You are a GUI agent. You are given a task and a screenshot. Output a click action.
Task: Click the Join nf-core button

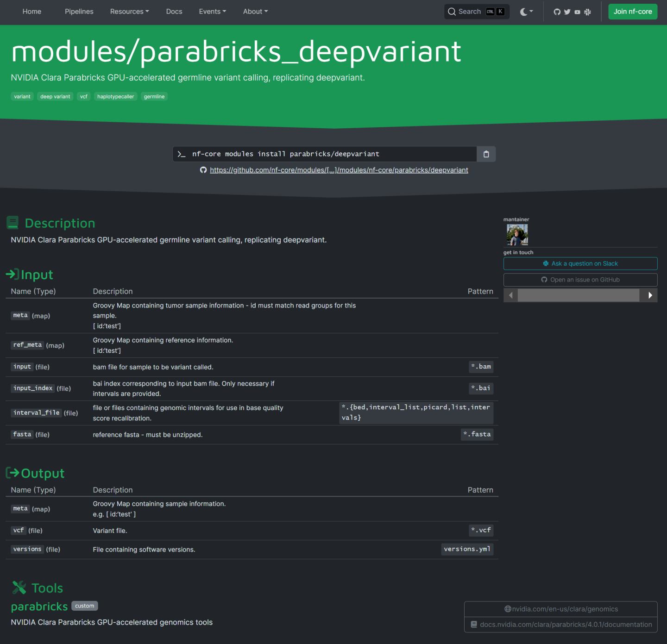tap(632, 12)
